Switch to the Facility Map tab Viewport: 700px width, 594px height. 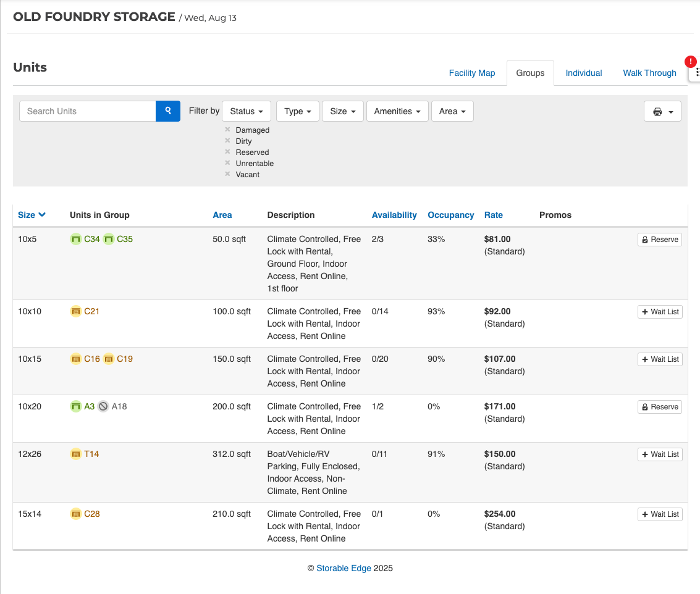click(472, 73)
